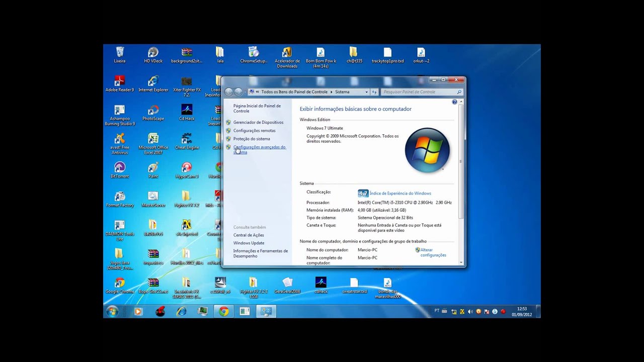Image resolution: width=644 pixels, height=362 pixels.
Task: Launch Ashampoo Burning Studio 9 shortcut
Action: point(120,115)
